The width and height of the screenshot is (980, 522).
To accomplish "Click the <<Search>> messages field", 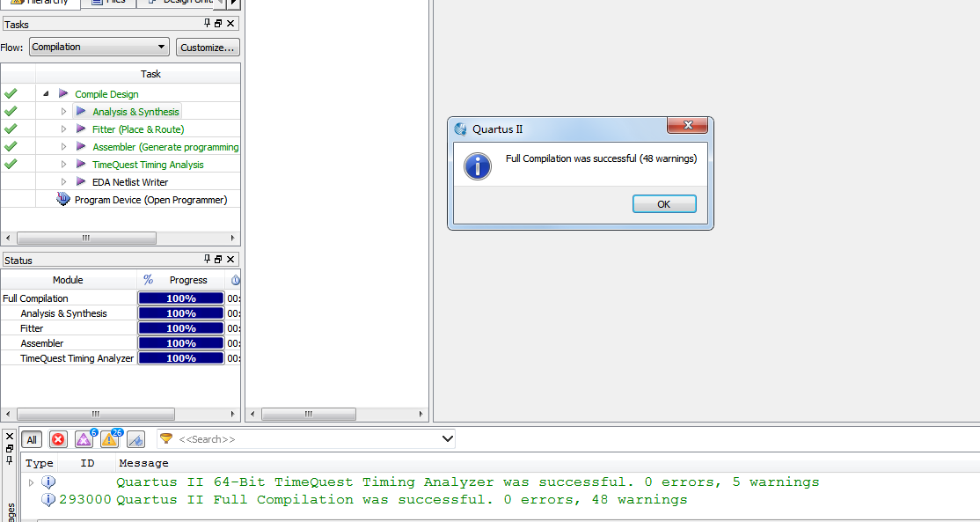I will [x=306, y=439].
